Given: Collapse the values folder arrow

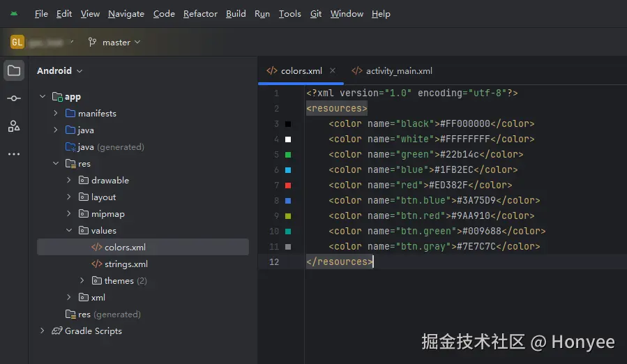Looking at the screenshot, I should pos(69,230).
